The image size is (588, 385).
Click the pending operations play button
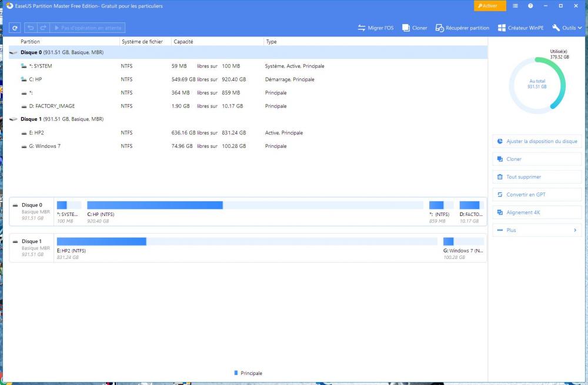click(88, 28)
